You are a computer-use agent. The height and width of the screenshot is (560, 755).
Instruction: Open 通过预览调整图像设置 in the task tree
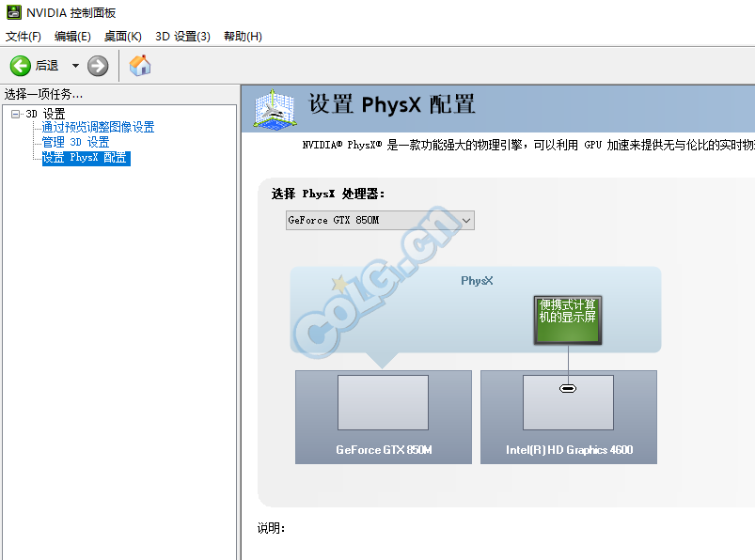pos(98,128)
